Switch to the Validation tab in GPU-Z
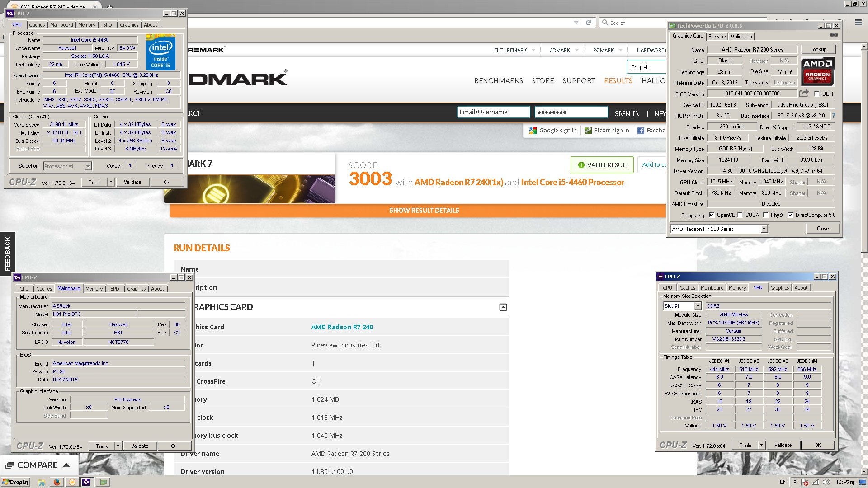868x488 pixels. [741, 37]
